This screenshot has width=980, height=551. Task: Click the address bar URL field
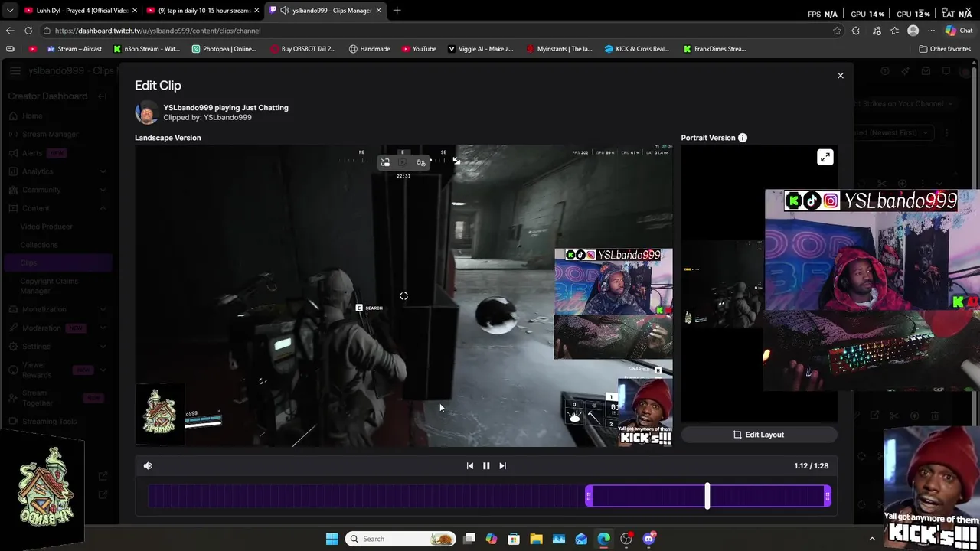tap(436, 31)
